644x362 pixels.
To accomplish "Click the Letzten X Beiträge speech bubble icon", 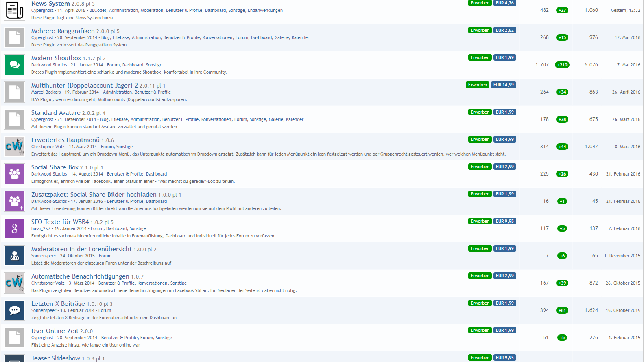I will (15, 310).
